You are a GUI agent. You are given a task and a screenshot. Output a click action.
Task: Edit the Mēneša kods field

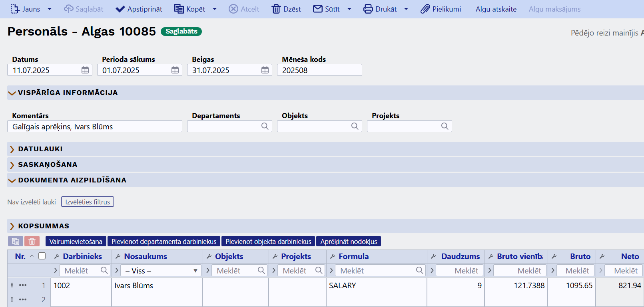pos(319,70)
